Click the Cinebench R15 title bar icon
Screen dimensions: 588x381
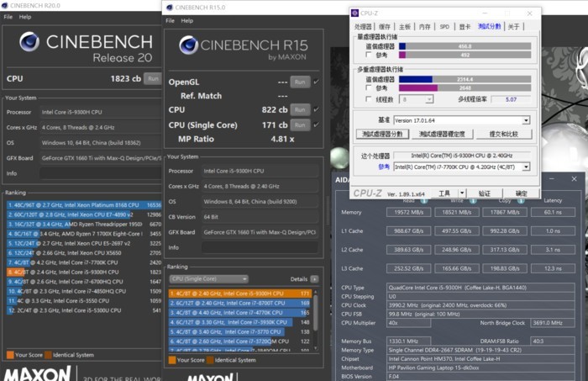tap(170, 8)
